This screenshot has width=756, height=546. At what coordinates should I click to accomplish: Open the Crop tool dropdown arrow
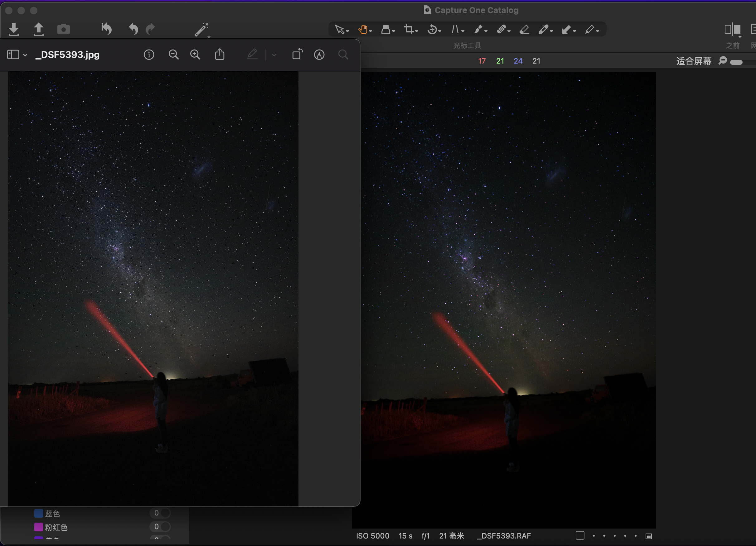pos(417,31)
